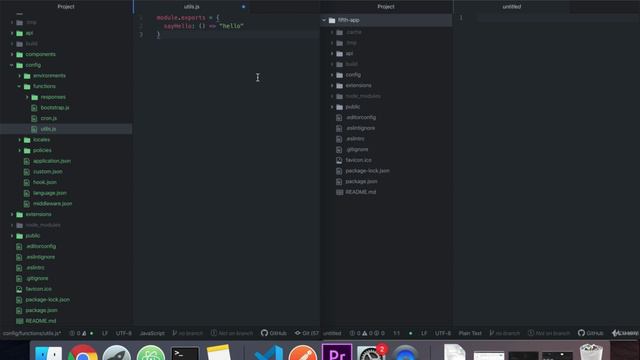Click untitled file name in right status bar

click(332, 333)
